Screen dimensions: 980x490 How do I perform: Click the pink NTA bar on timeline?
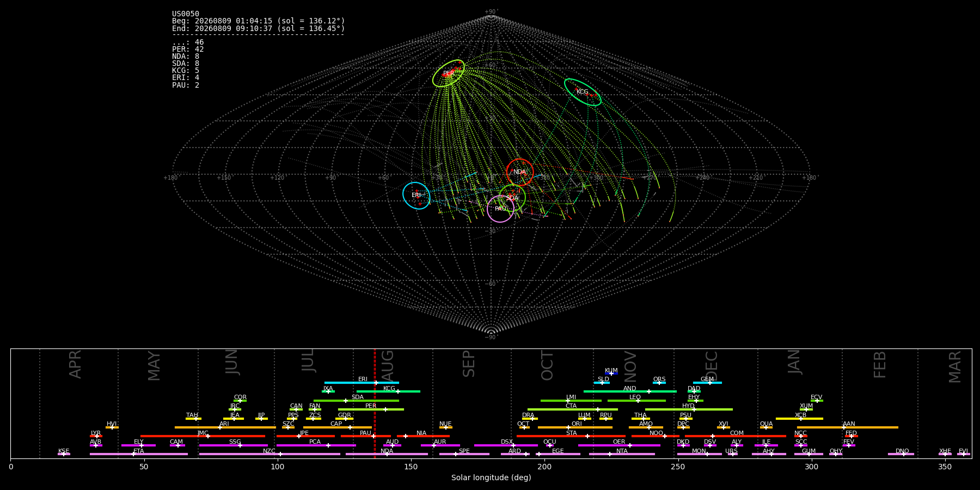click(x=622, y=454)
